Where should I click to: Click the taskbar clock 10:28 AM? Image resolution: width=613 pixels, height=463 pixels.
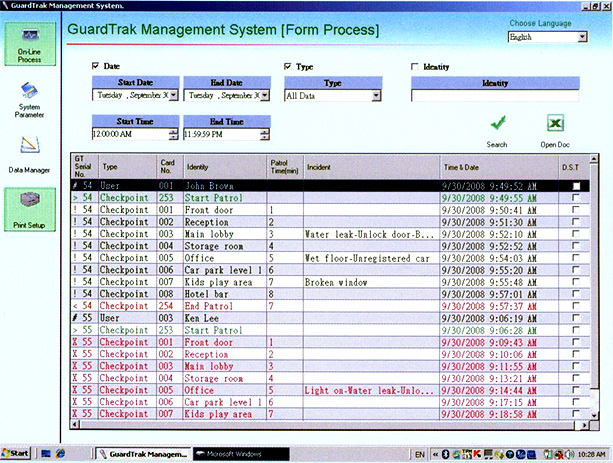pyautogui.click(x=591, y=454)
